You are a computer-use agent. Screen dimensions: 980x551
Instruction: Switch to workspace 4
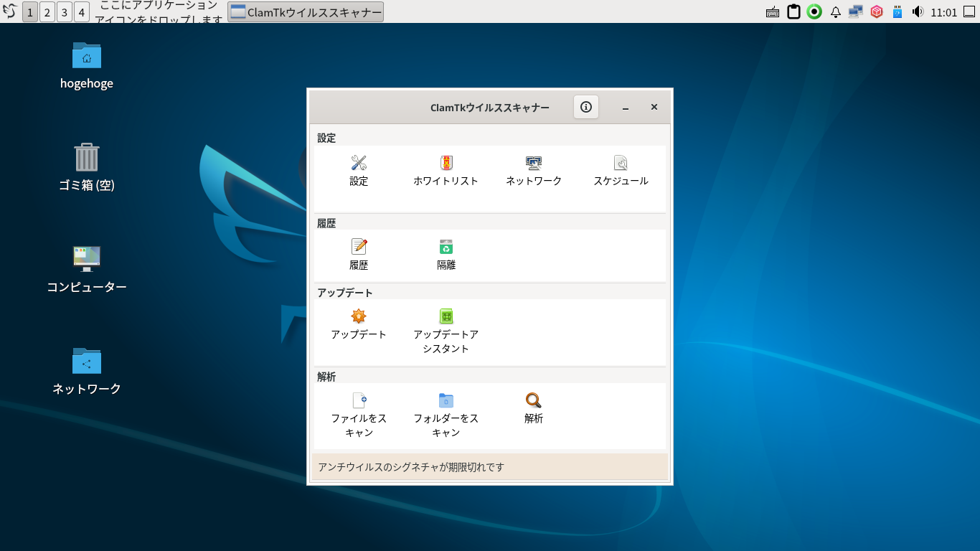coord(82,12)
